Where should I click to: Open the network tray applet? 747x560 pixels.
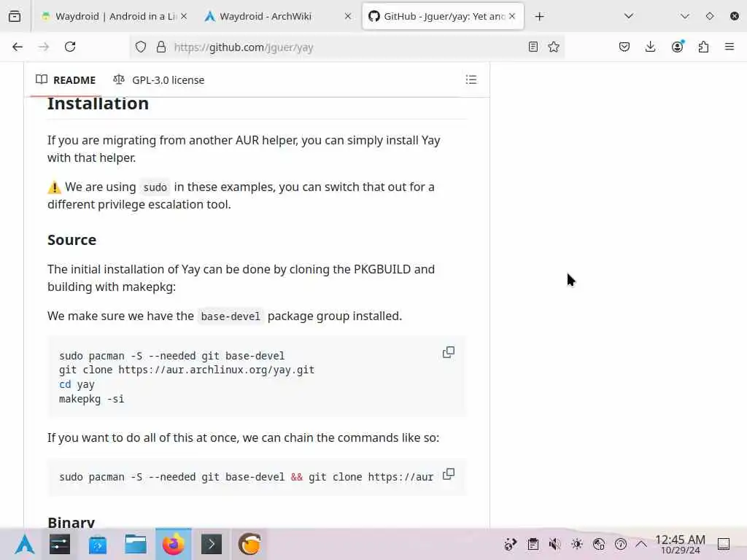point(599,544)
